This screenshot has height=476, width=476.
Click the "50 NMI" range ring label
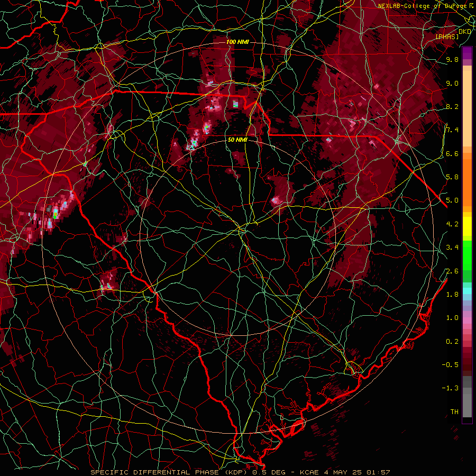click(x=237, y=140)
